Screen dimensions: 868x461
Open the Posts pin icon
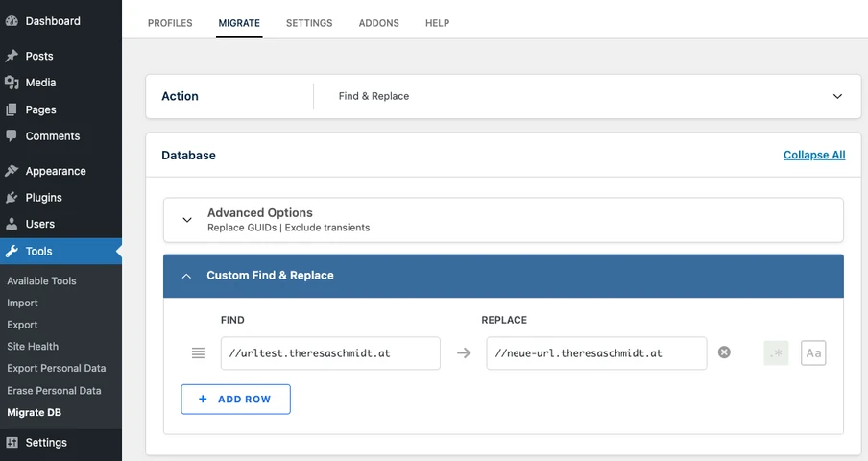12,56
